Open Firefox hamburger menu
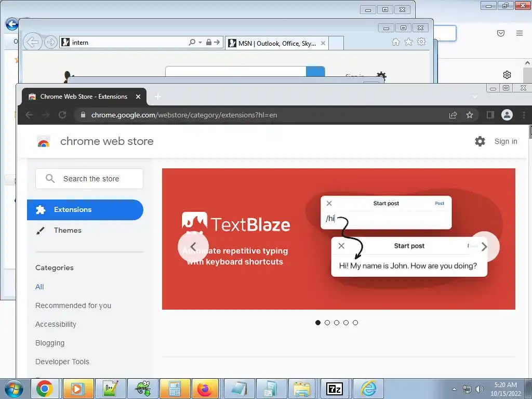This screenshot has height=399, width=532. pos(520,33)
